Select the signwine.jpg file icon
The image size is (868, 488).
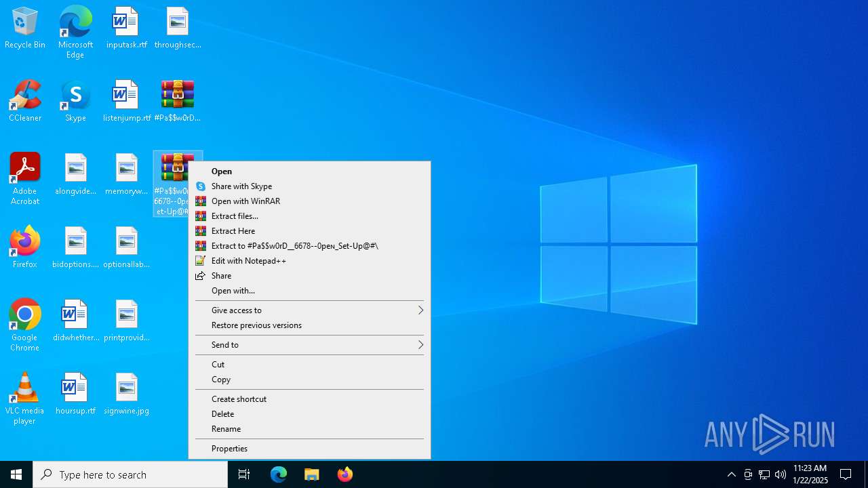tap(126, 394)
